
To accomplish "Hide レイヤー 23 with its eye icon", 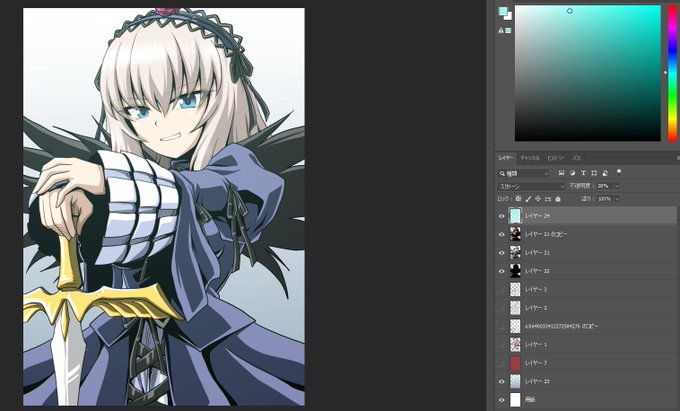I will (502, 382).
